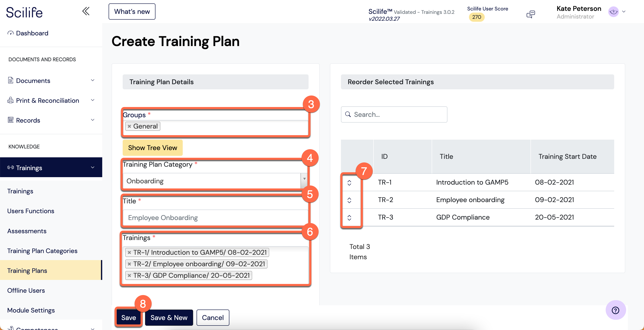This screenshot has width=644, height=330.
Task: Click the help question mark icon
Action: click(615, 310)
